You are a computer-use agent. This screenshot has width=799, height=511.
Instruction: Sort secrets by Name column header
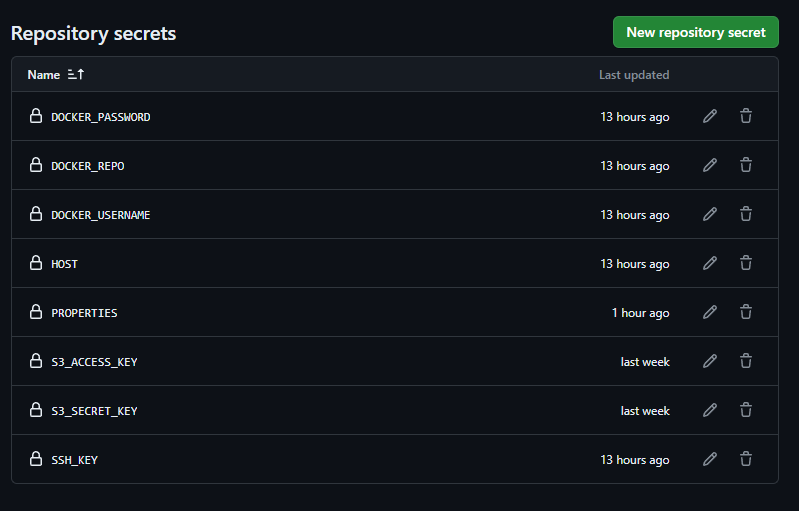(44, 75)
